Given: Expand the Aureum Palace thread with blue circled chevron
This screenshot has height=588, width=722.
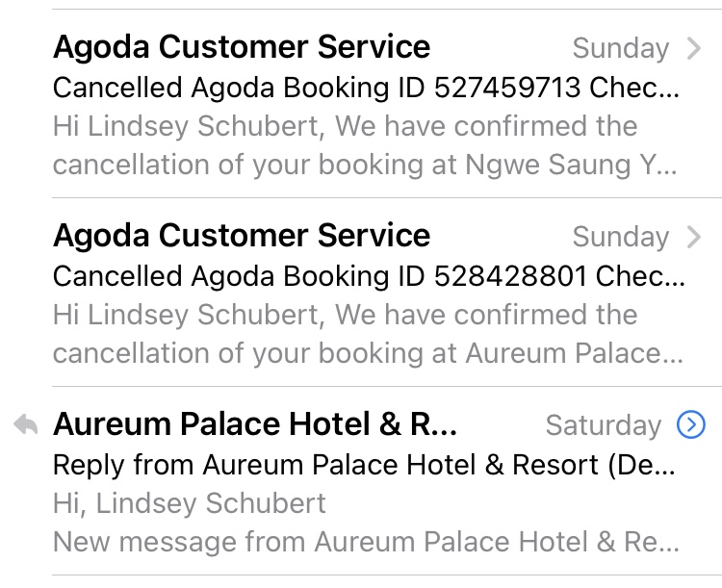Looking at the screenshot, I should [691, 424].
